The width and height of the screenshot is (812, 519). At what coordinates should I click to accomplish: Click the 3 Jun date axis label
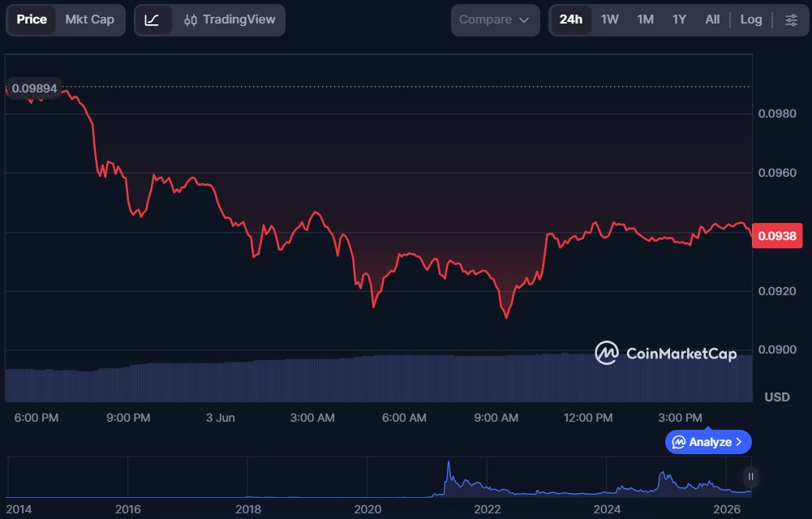[x=220, y=418]
